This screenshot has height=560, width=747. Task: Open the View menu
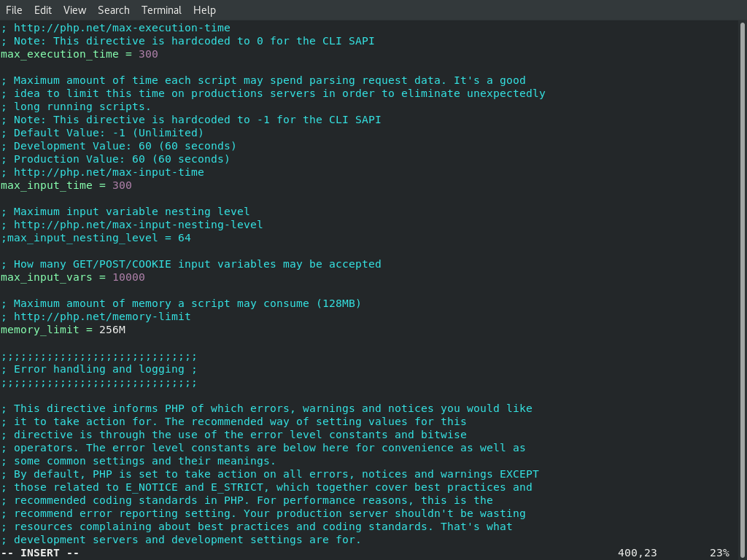tap(75, 10)
